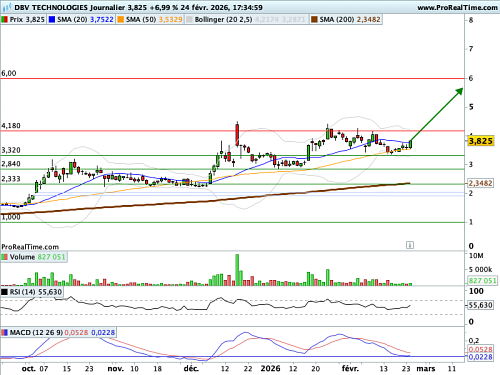Click the green 827 051 volume axis tag
This screenshot has height=375, width=500.
(482, 281)
